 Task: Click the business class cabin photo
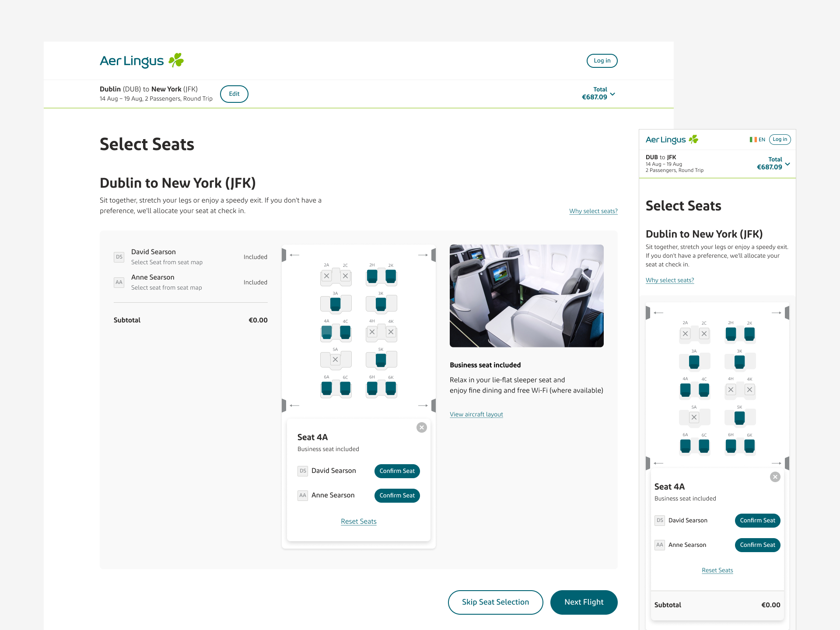click(526, 296)
